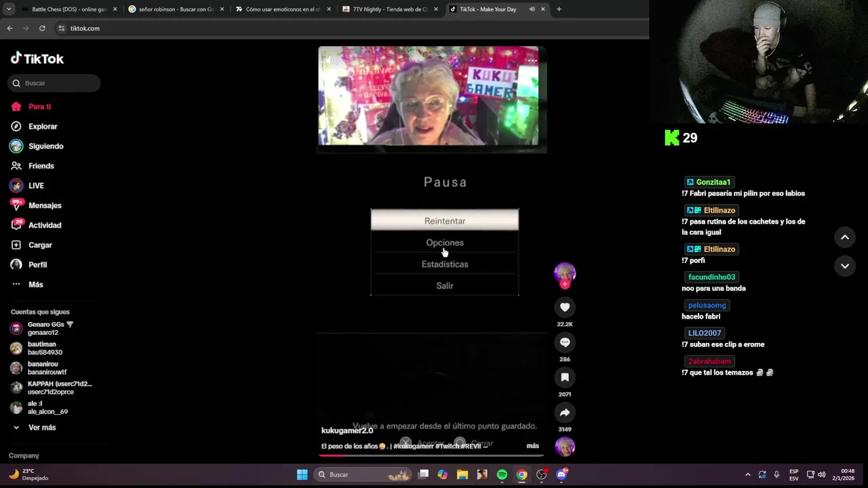This screenshot has width=868, height=488.
Task: Click the video progress bar
Action: tap(432, 455)
